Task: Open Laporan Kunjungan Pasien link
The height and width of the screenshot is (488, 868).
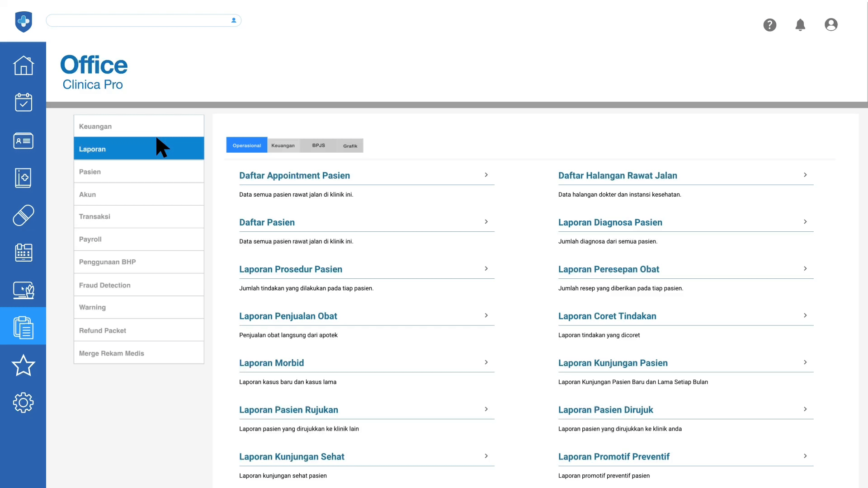Action: 613,363
